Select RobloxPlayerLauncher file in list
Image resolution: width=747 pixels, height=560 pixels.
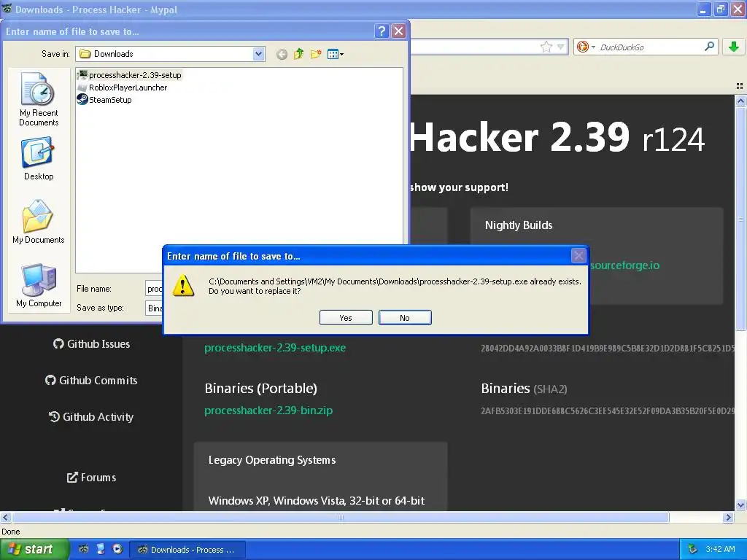(122, 87)
